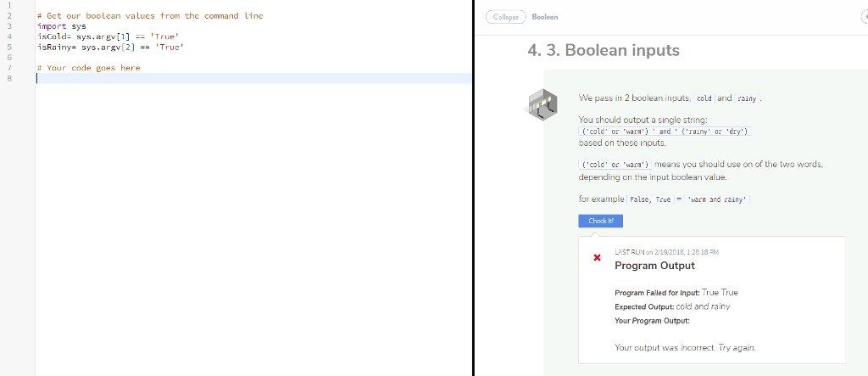Image resolution: width=868 pixels, height=376 pixels.
Task: Click the red X failed-run icon
Action: [597, 258]
